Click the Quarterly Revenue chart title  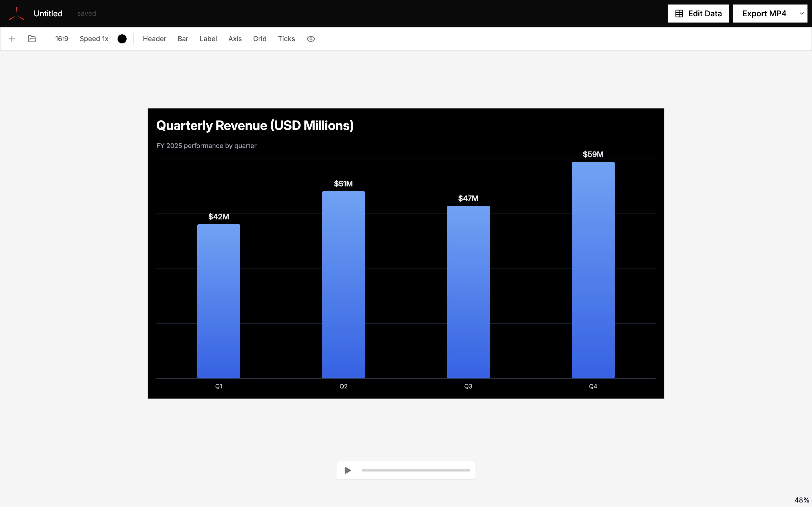pos(255,125)
